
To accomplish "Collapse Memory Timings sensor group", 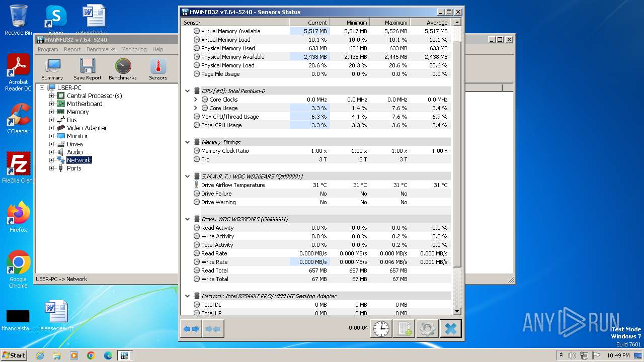I will pos(187,142).
